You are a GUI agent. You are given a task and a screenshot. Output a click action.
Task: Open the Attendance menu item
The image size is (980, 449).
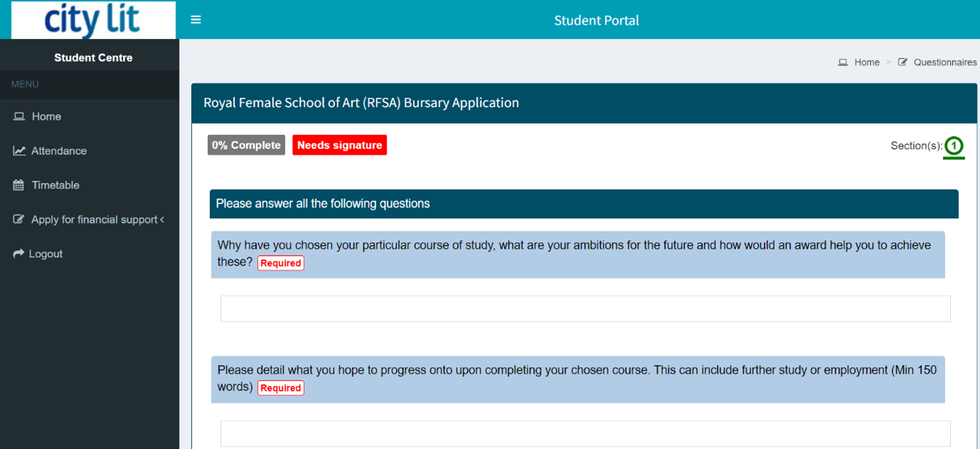[x=59, y=151]
